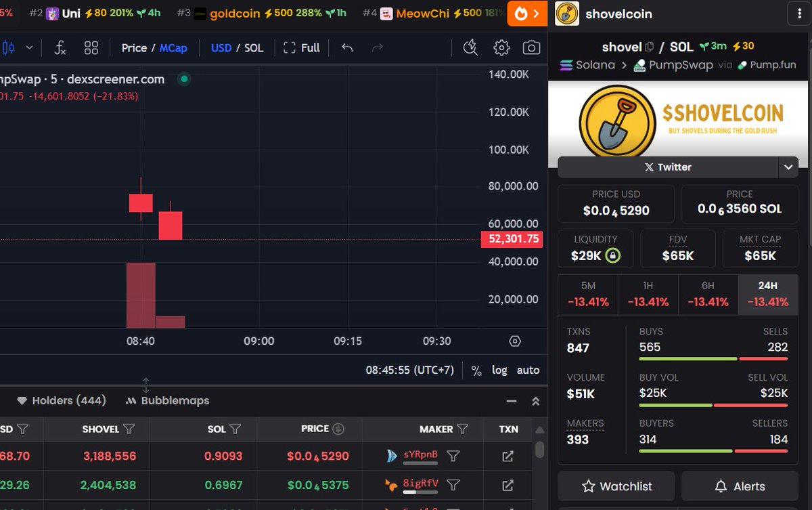Expand the socials dropdown beside Twitter

(x=788, y=167)
